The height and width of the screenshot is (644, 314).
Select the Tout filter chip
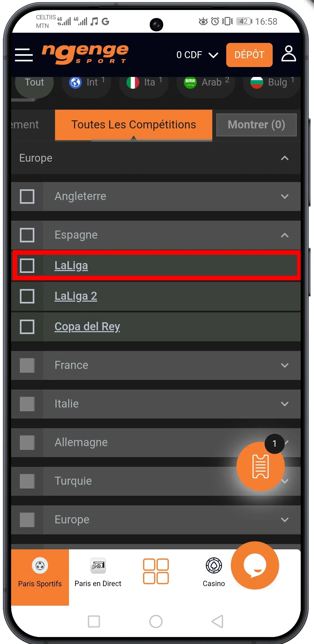pos(34,83)
